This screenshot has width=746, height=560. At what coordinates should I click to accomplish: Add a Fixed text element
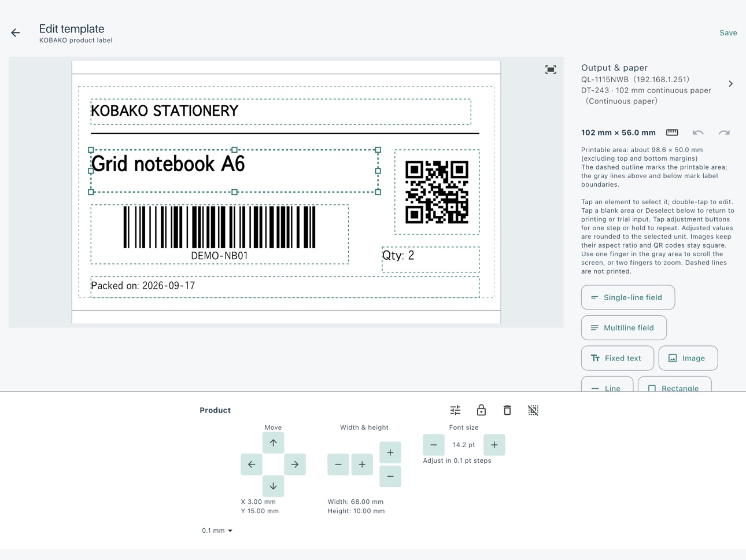coord(618,358)
